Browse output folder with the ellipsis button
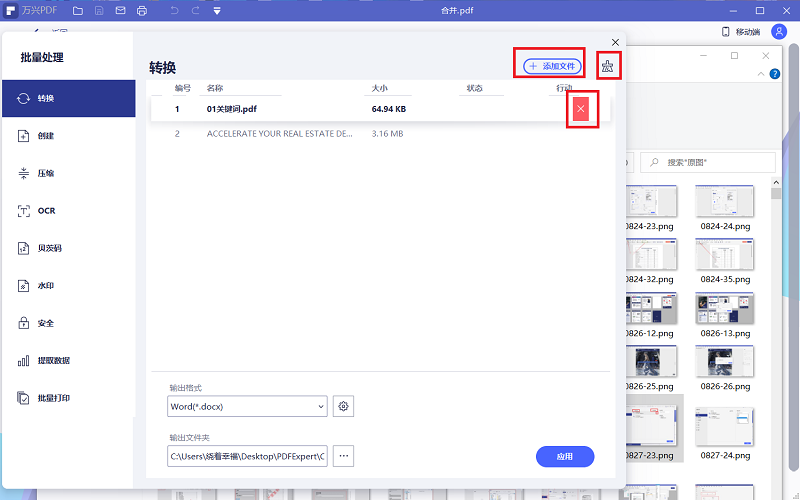 click(344, 456)
